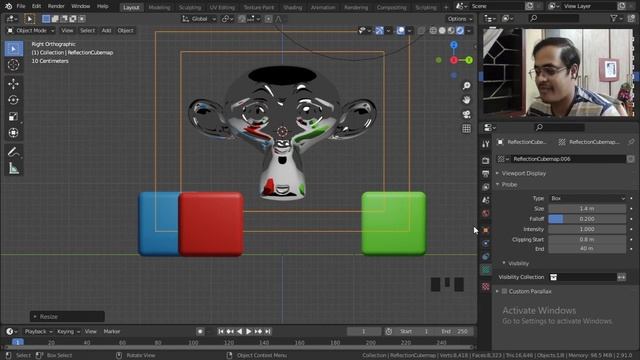Screen dimensions: 640x360
Task: Open the Object properties tab
Action: 485,230
